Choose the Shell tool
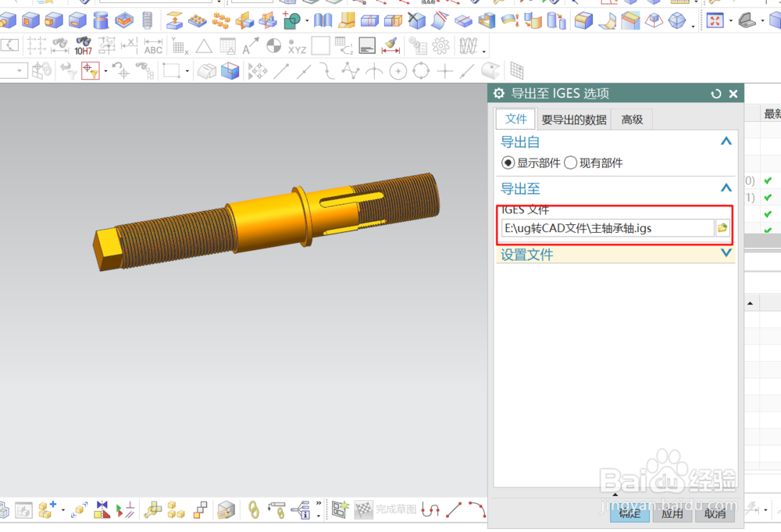The width and height of the screenshot is (781, 532). [x=487, y=20]
